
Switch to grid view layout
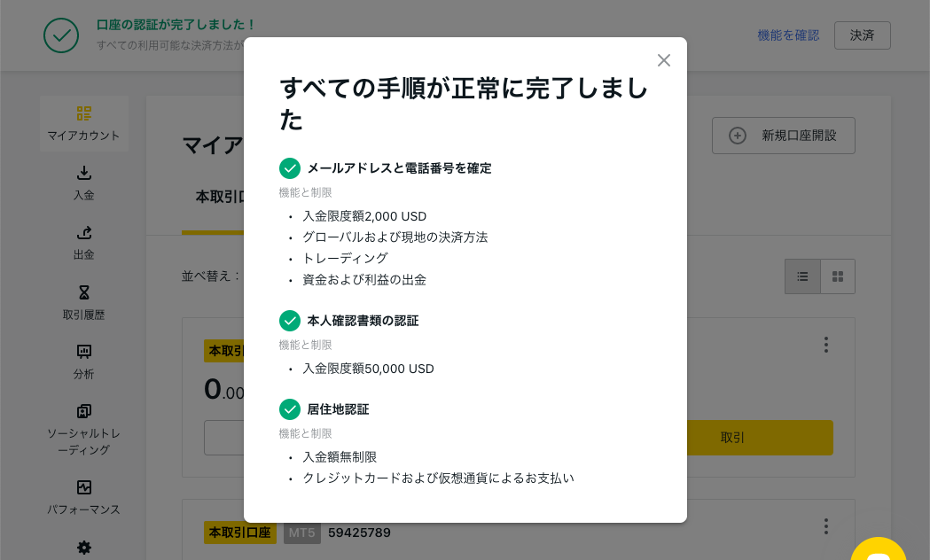[838, 276]
